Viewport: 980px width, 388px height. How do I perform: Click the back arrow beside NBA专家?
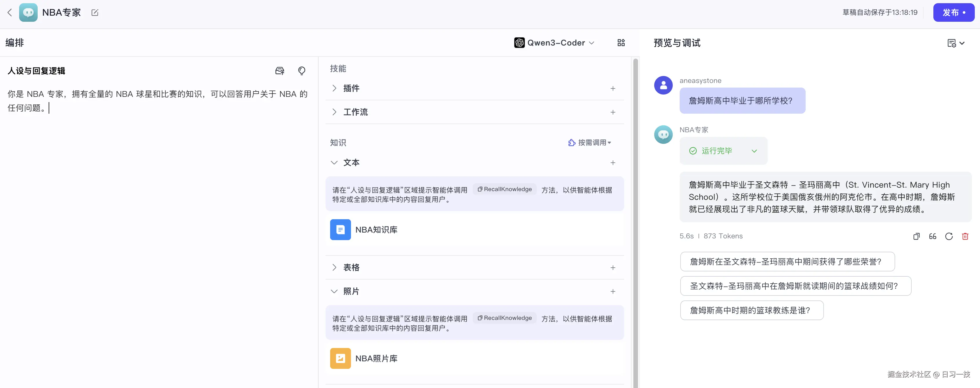point(10,12)
